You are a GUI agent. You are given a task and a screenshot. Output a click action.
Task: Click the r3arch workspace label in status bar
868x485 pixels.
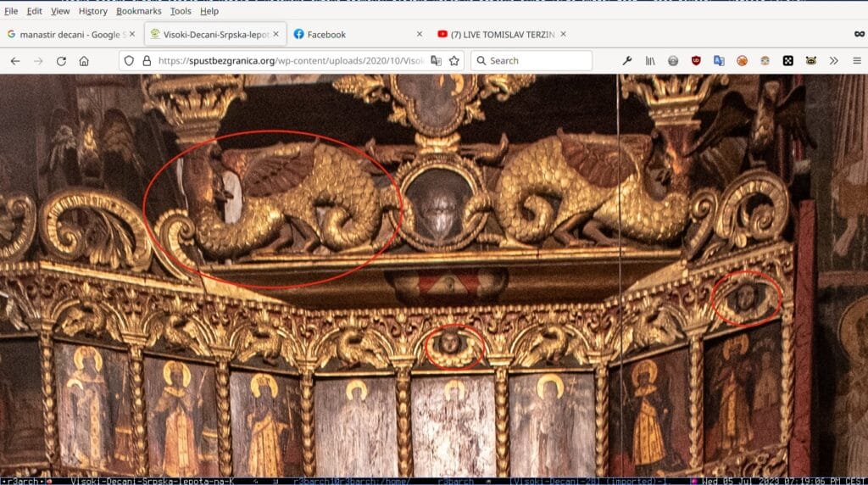(x=22, y=481)
